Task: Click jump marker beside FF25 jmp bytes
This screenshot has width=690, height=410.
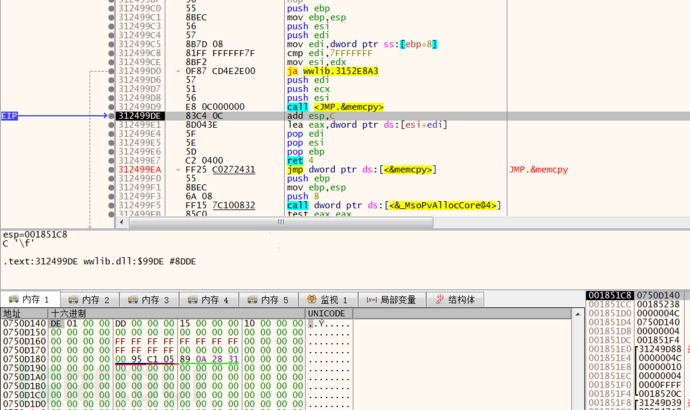Action: pos(178,170)
